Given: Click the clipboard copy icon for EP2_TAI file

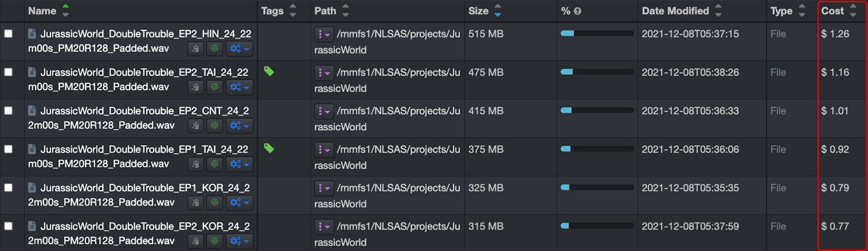Looking at the screenshot, I should pos(196,88).
